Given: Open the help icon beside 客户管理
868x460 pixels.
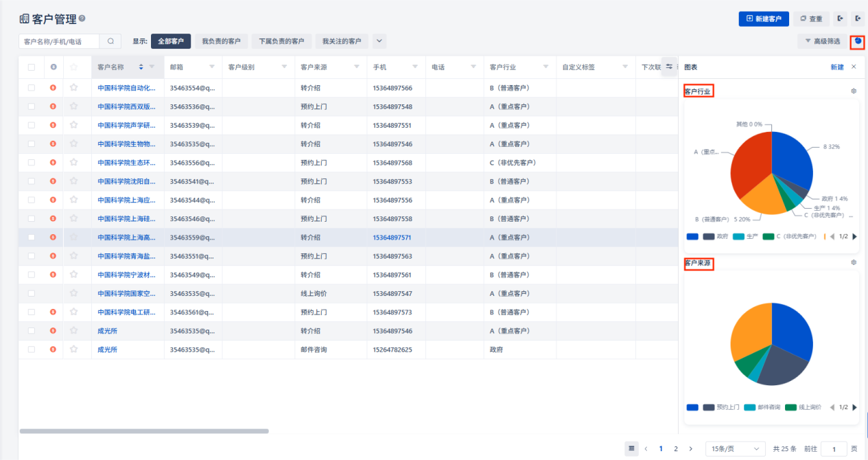Looking at the screenshot, I should point(82,19).
